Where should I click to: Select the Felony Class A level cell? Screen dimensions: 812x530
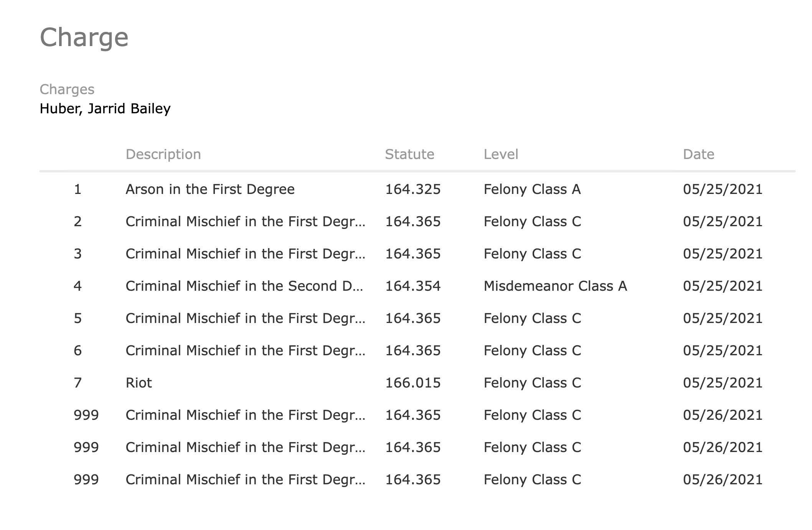pyautogui.click(x=532, y=189)
